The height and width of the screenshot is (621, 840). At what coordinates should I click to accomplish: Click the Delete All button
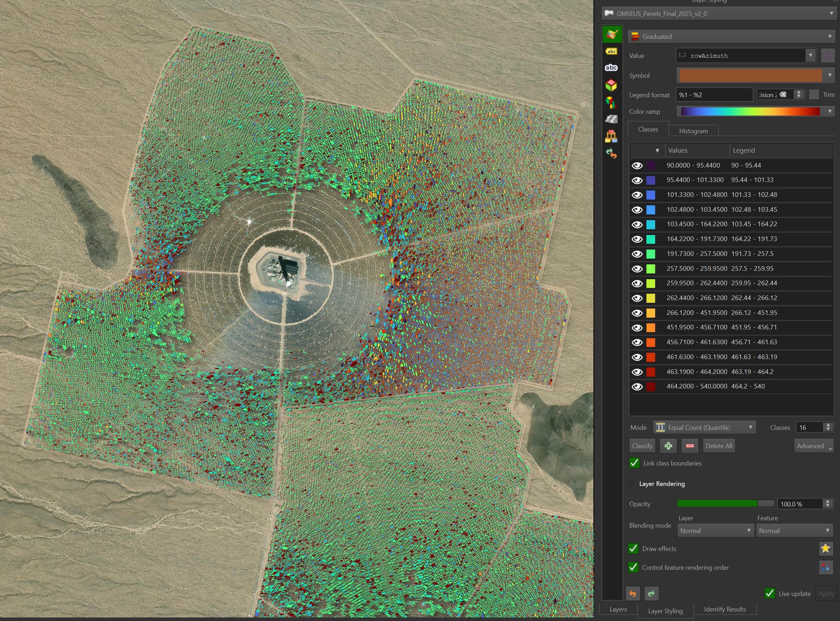[x=718, y=446]
